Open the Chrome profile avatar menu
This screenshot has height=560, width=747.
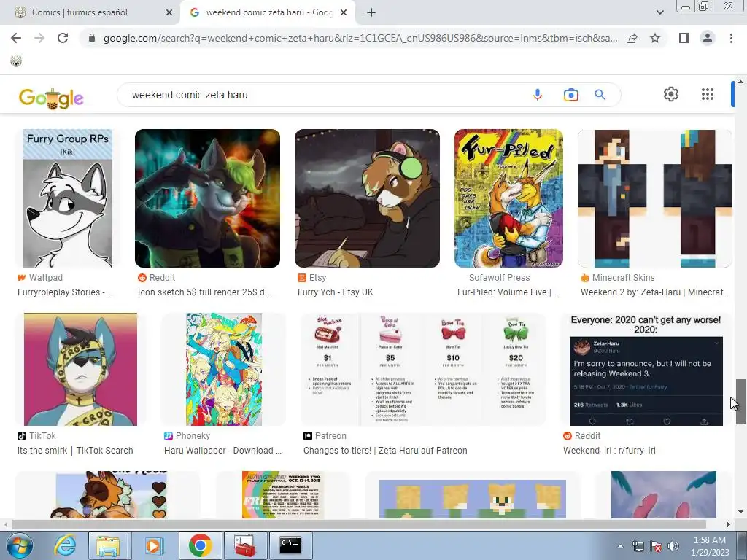708,38
